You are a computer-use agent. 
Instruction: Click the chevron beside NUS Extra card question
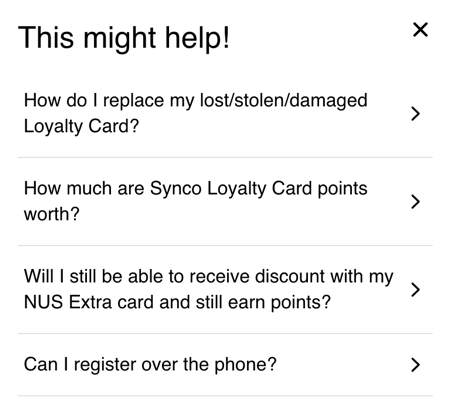point(415,289)
